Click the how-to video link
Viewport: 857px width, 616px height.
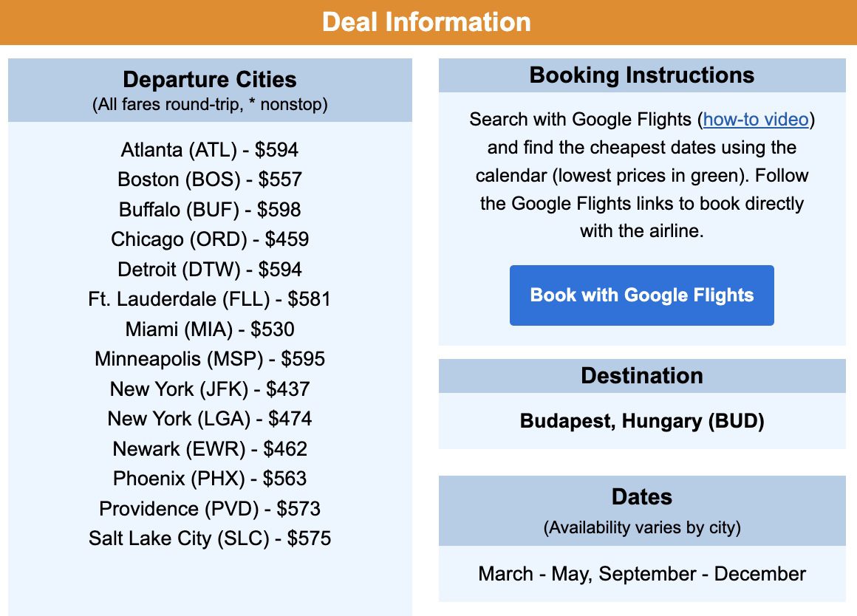(x=756, y=119)
